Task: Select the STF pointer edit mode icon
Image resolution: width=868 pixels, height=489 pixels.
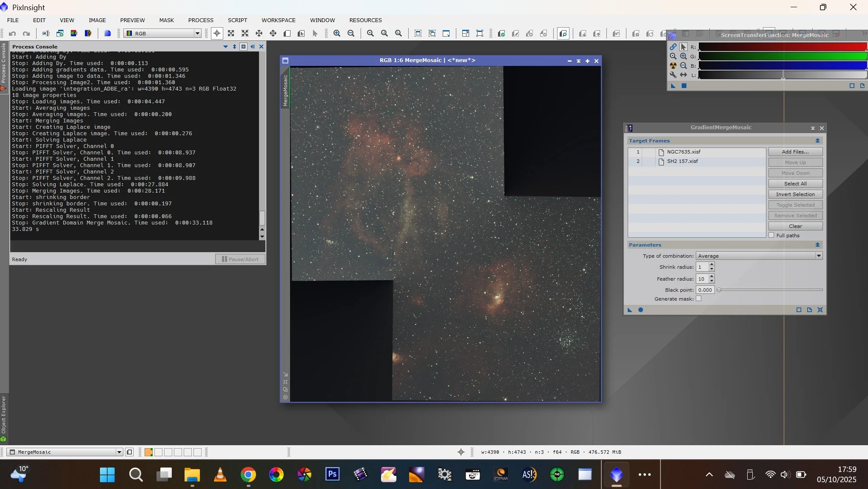Action: pos(683,47)
